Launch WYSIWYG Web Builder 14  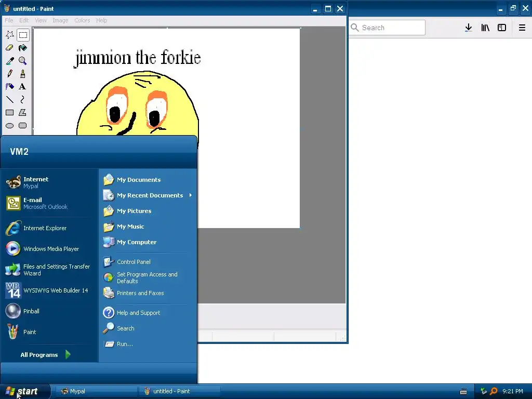(49, 290)
